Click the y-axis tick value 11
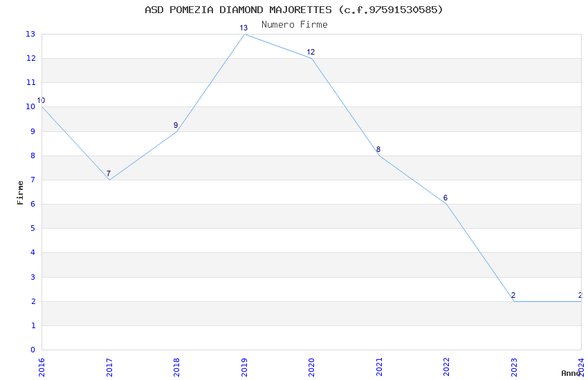588x380 pixels. point(30,82)
